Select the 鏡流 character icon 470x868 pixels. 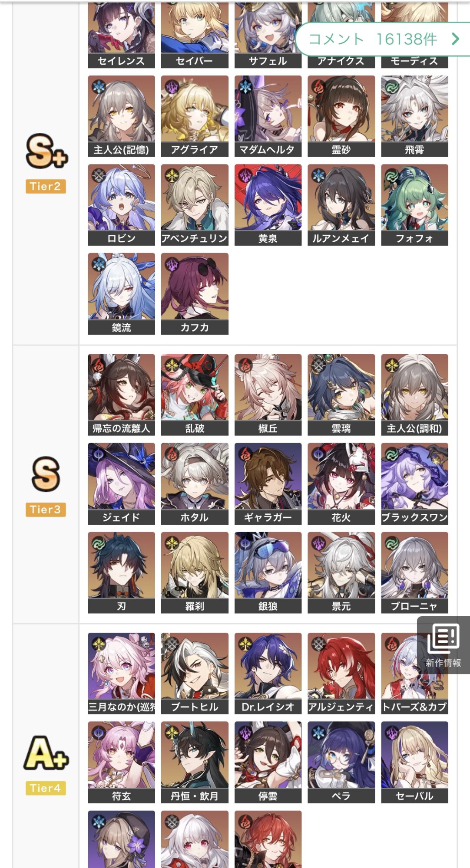121,294
